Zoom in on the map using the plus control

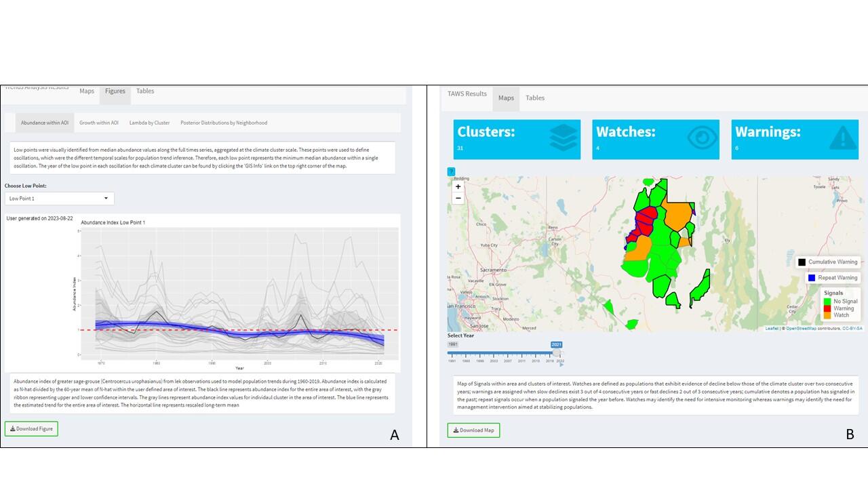pyautogui.click(x=458, y=186)
